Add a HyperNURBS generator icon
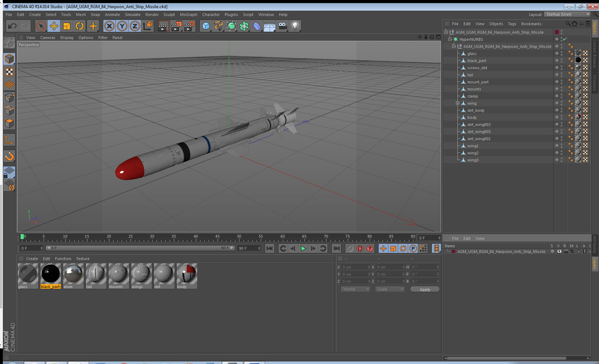 pyautogui.click(x=231, y=26)
